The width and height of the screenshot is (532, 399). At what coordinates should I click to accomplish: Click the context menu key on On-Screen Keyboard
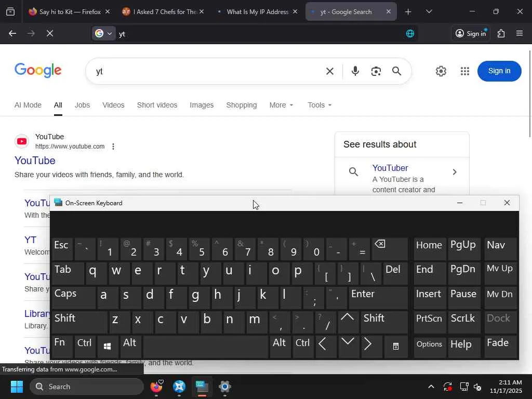(x=395, y=347)
